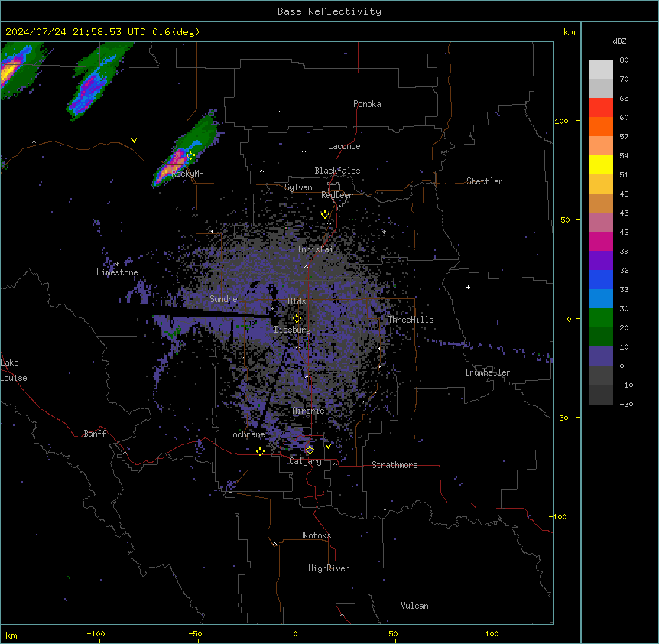
Task: Click the Lake Louise label
Action: click(14, 370)
